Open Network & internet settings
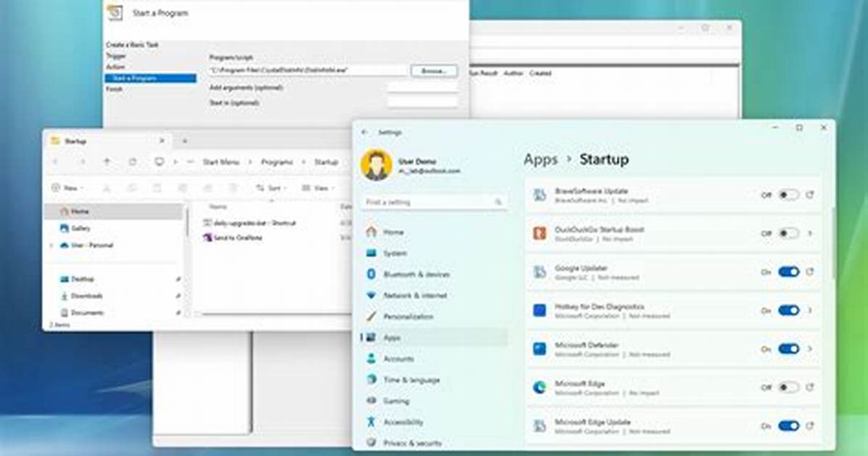Image resolution: width=868 pixels, height=456 pixels. (433, 296)
